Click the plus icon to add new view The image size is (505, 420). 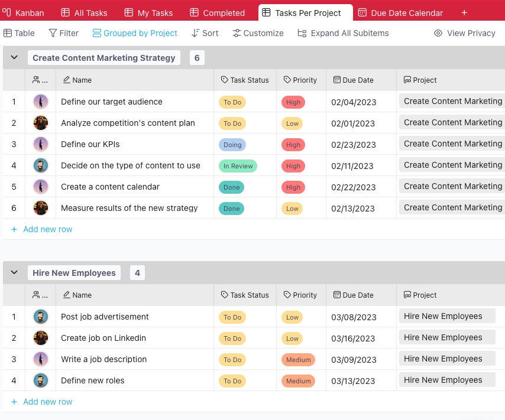pos(464,13)
